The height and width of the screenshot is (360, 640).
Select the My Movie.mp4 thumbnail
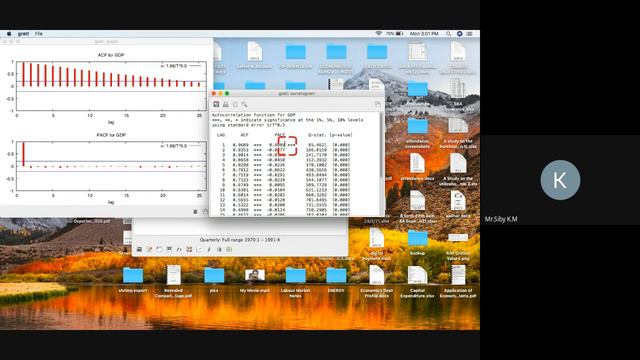255,276
